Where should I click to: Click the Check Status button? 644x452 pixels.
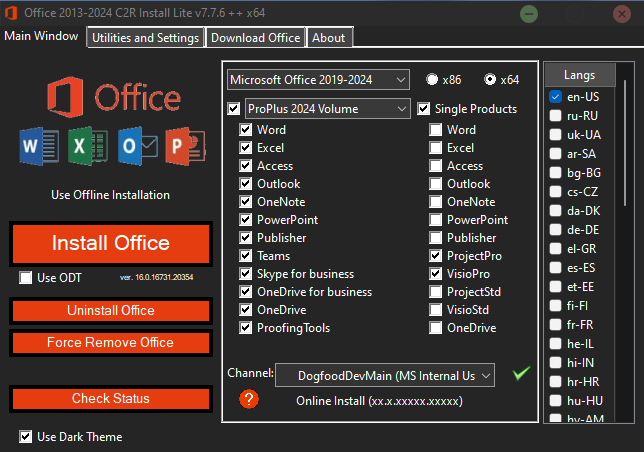pos(110,399)
